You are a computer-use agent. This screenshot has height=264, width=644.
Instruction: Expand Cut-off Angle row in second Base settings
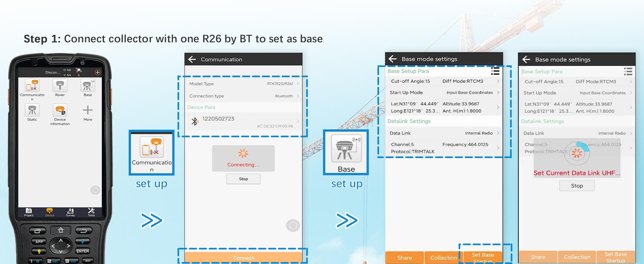(577, 82)
